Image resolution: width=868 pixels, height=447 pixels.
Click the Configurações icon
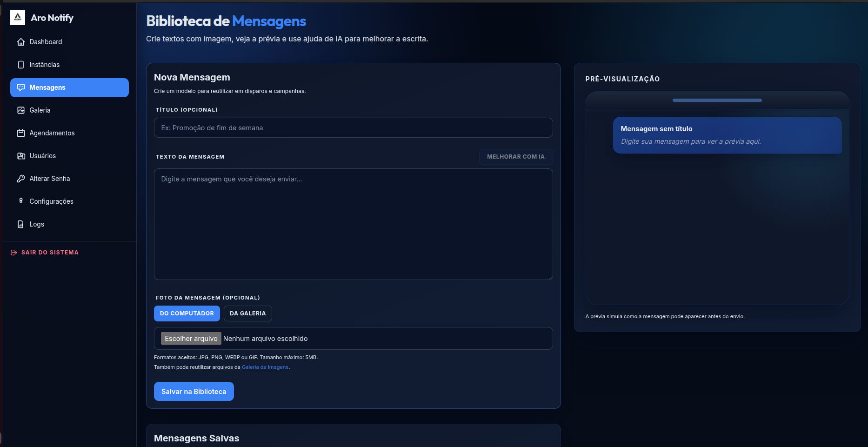[x=21, y=200]
